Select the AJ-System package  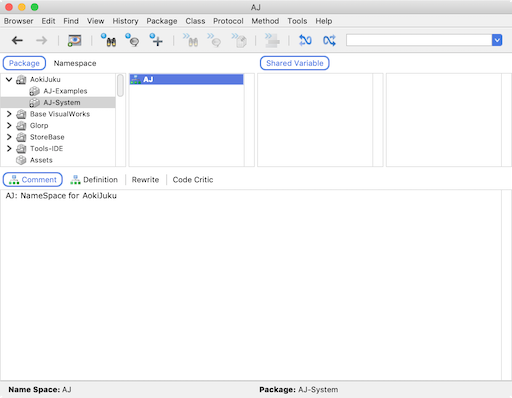point(58,102)
